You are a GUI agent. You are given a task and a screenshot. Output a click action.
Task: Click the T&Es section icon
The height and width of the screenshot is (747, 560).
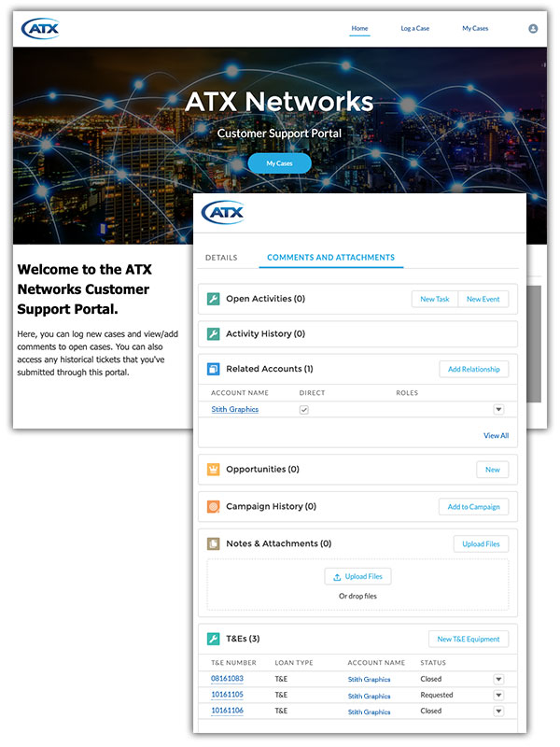tap(213, 639)
